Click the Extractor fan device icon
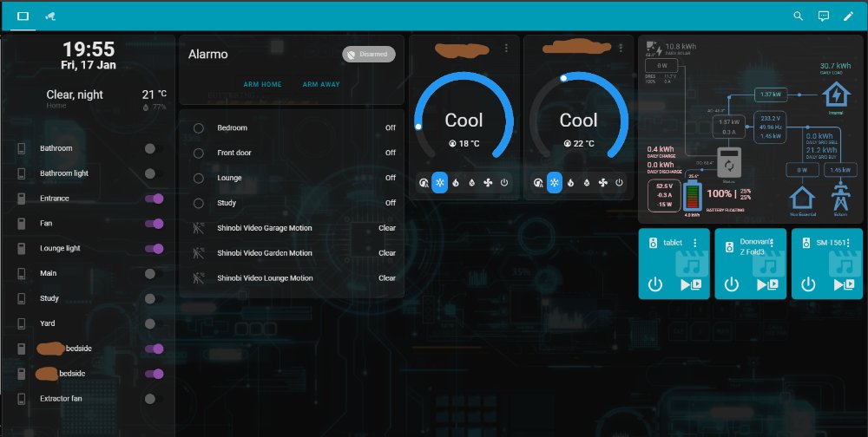This screenshot has width=868, height=437. [x=22, y=399]
